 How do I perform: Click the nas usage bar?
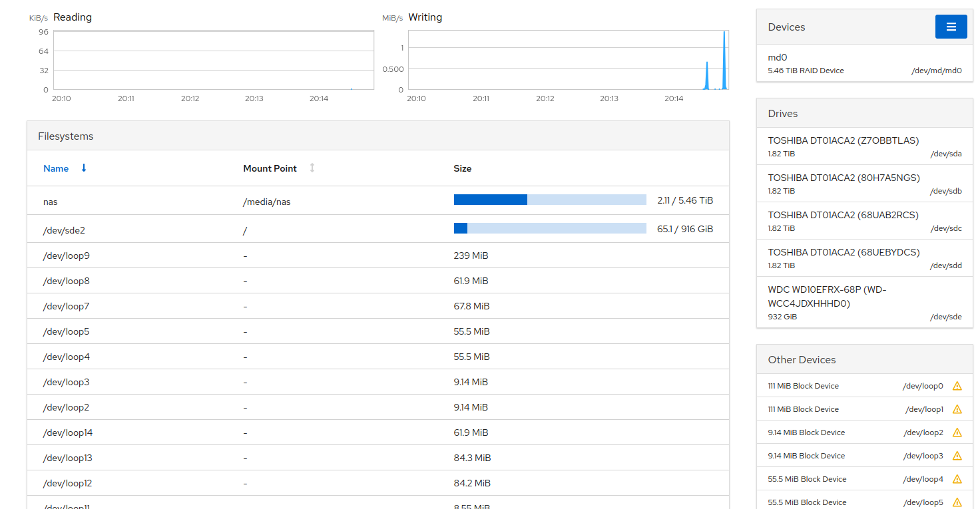click(x=550, y=200)
